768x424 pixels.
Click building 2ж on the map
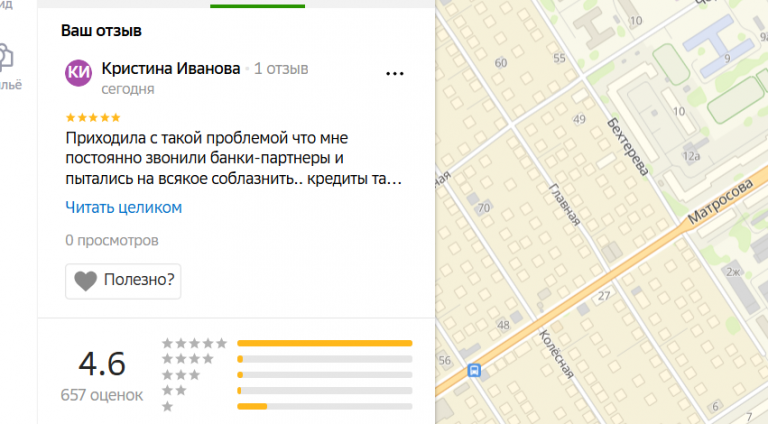733,272
